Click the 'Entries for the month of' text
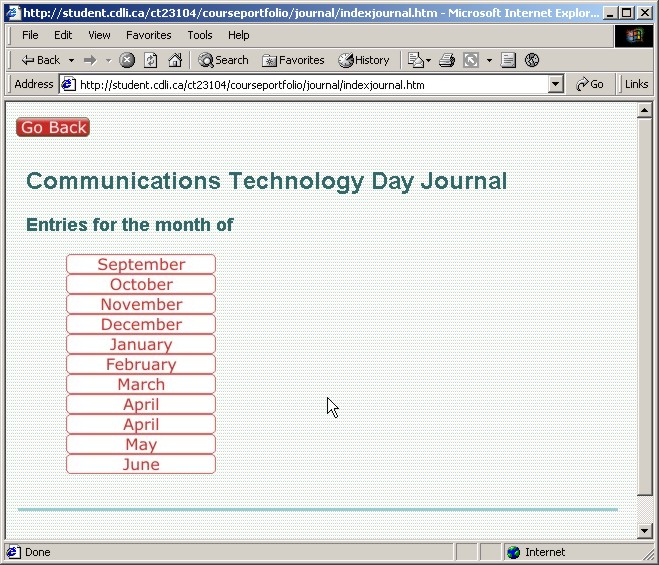The height and width of the screenshot is (565, 659). 129,225
